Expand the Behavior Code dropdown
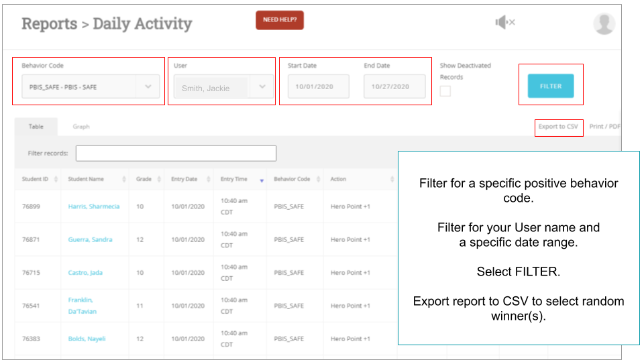The width and height of the screenshot is (644, 362). (x=148, y=87)
